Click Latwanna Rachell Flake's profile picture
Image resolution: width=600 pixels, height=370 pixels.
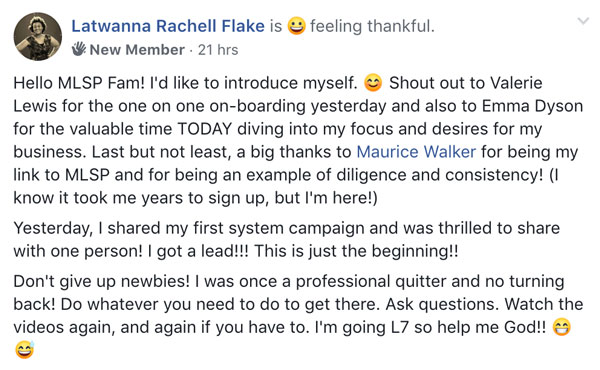tap(38, 37)
